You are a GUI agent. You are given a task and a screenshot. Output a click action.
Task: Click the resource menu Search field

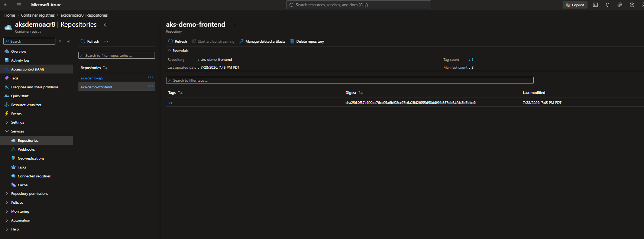click(x=29, y=41)
